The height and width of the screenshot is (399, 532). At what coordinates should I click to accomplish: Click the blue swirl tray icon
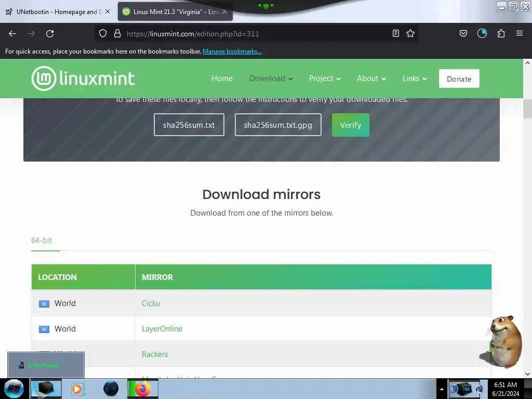coord(479,390)
